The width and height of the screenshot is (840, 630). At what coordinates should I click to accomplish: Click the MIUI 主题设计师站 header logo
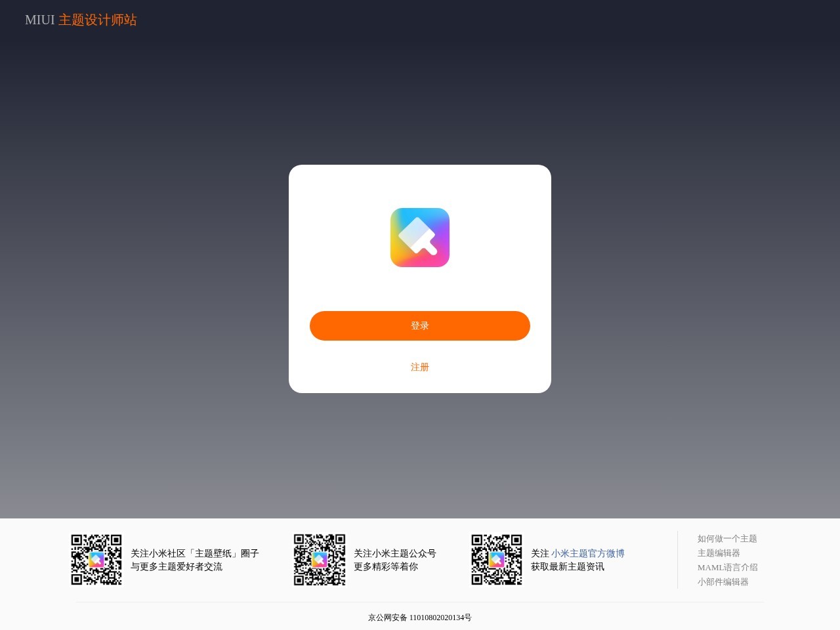tap(81, 20)
